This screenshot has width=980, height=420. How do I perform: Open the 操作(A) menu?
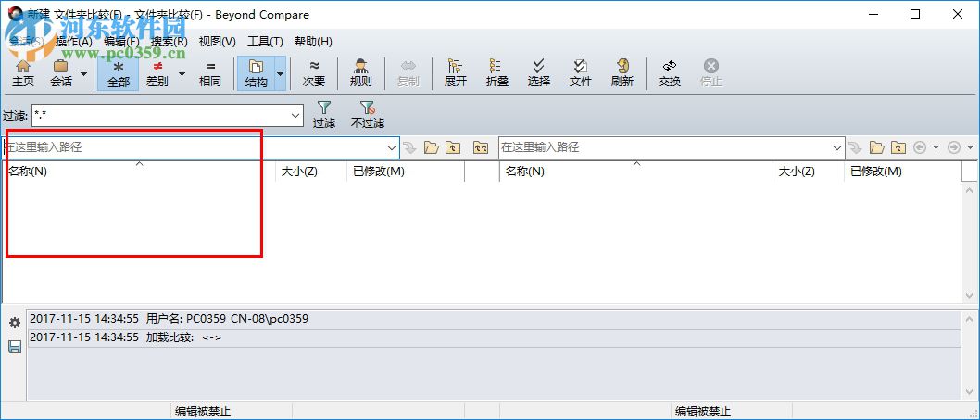74,42
